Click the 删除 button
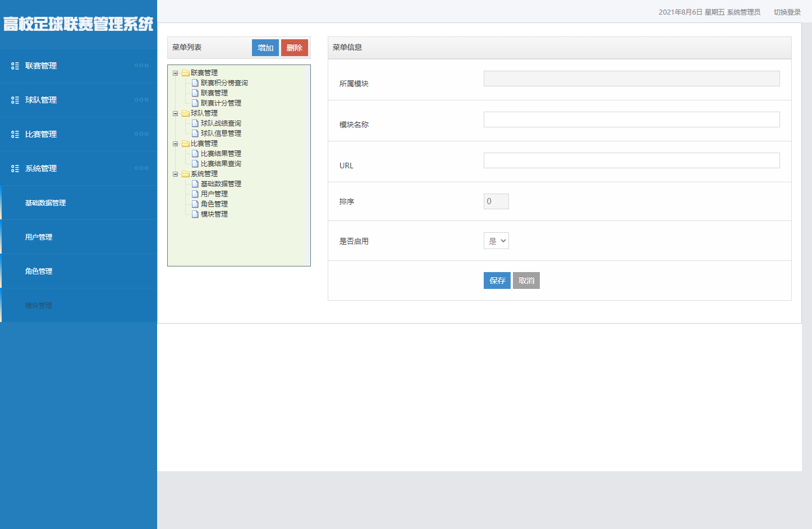Screen dimensions: 812x529 294,48
